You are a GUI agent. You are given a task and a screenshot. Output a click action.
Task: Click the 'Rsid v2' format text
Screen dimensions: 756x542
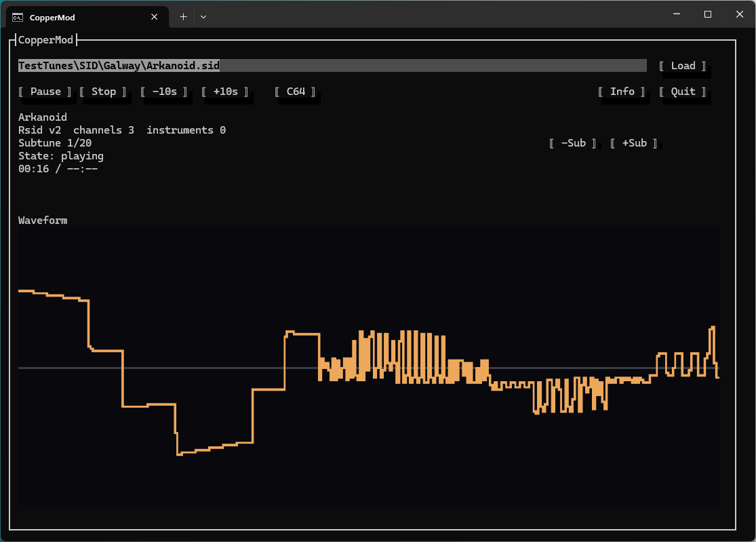click(x=39, y=130)
